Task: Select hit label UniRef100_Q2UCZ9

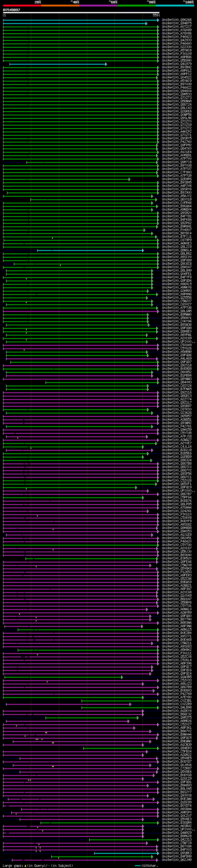Action: pos(176,778)
